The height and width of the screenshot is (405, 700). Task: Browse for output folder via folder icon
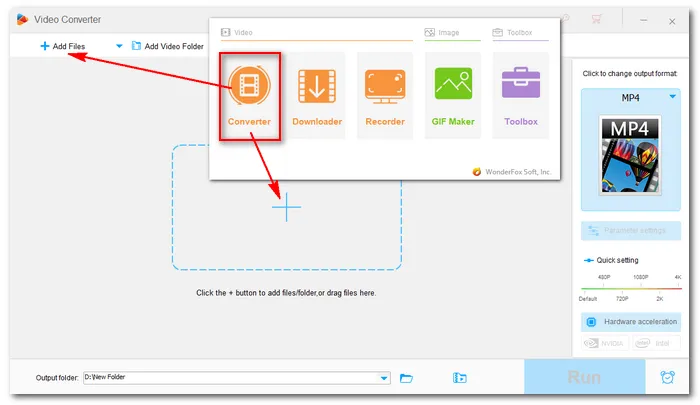pyautogui.click(x=406, y=378)
